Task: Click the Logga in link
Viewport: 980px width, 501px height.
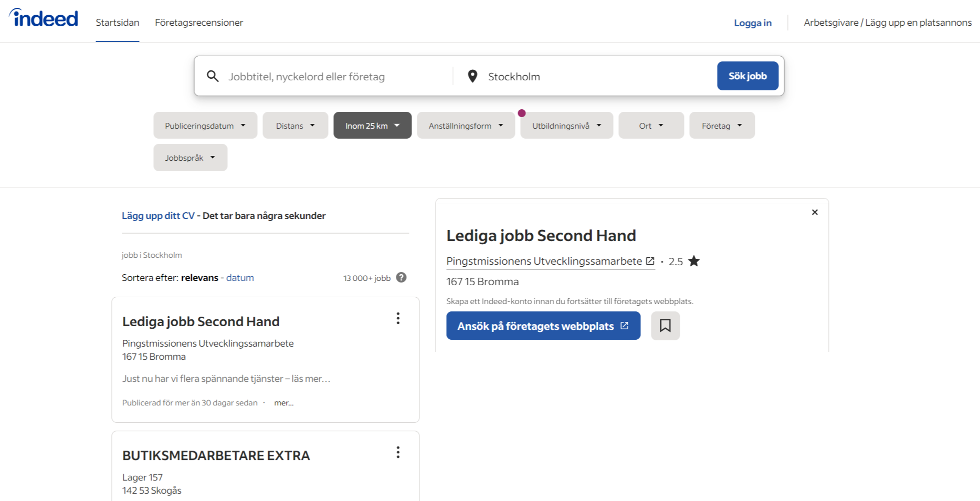Action: tap(753, 23)
